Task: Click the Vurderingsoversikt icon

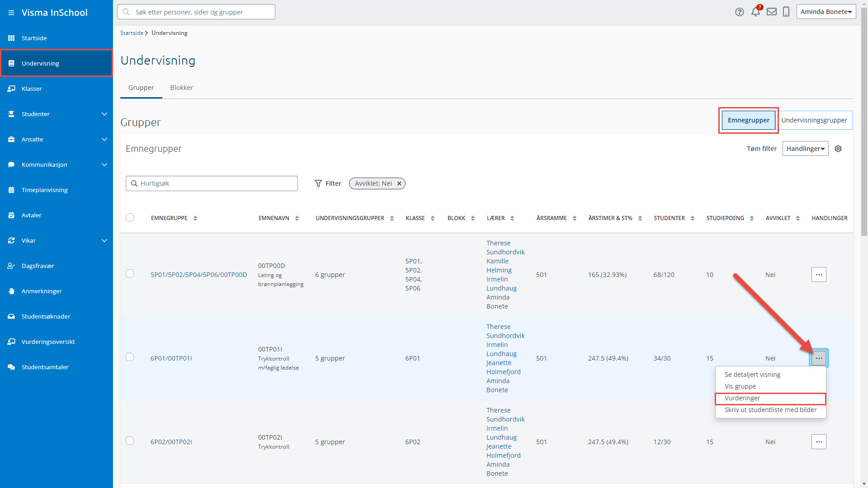Action: 11,342
